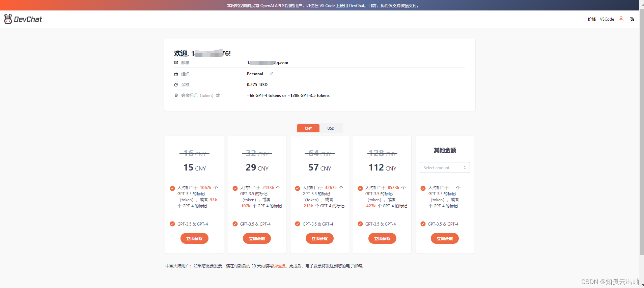Click the 0.275 USD balance value
Viewport: 644px width, 288px height.
click(x=257, y=85)
